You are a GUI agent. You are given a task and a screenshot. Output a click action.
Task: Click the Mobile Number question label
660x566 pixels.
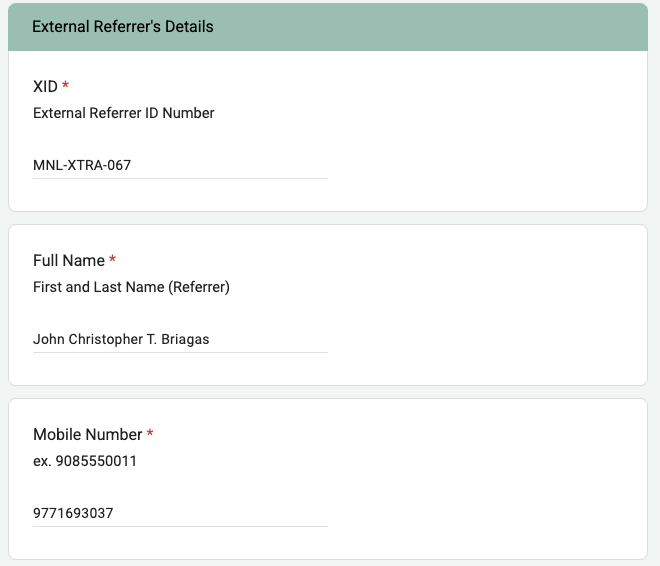88,434
